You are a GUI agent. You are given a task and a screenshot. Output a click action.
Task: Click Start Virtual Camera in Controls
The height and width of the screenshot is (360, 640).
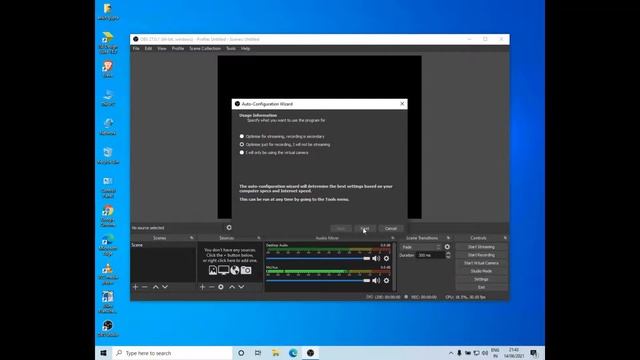481,263
